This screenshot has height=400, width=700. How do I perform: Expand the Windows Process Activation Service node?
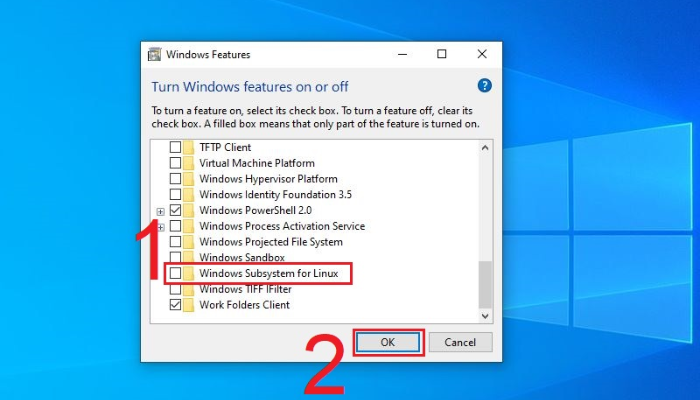click(160, 227)
